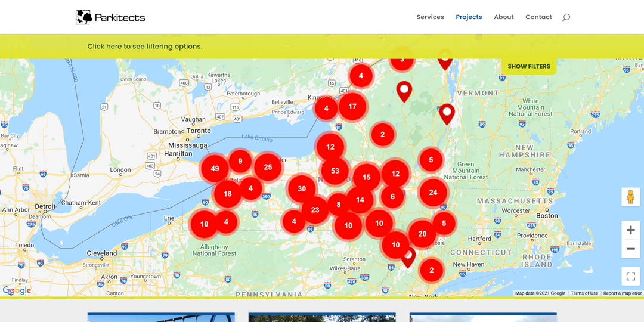Open the 8 projects cluster marker
This screenshot has height=322, width=644.
pos(339,205)
